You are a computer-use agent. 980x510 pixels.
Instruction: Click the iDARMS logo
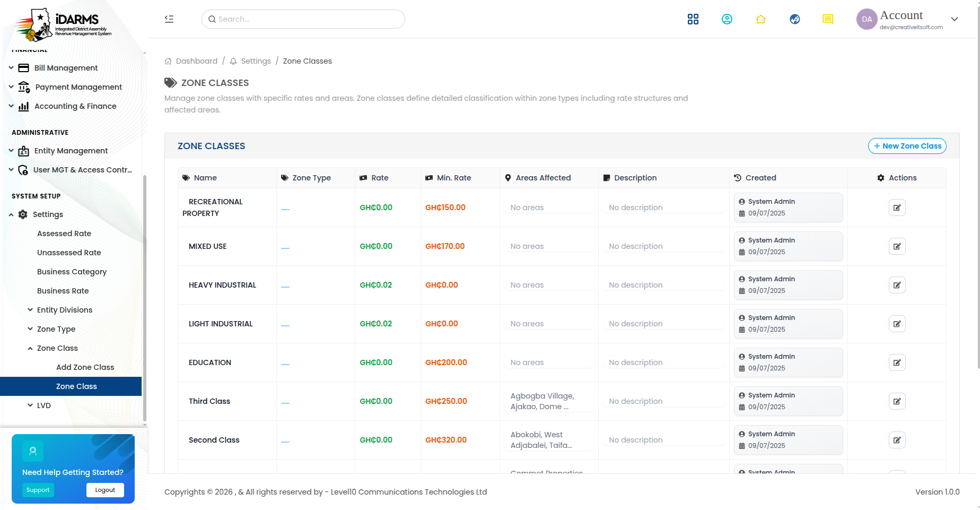click(x=63, y=24)
